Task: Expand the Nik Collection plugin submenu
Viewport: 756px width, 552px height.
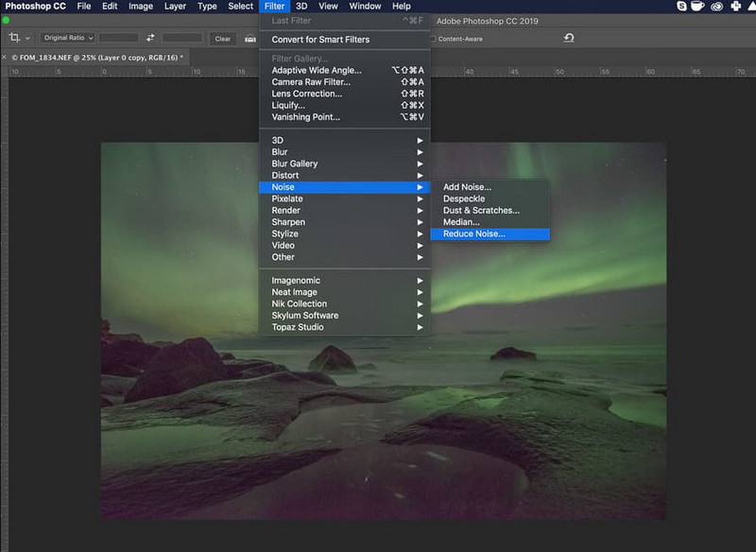Action: (299, 303)
